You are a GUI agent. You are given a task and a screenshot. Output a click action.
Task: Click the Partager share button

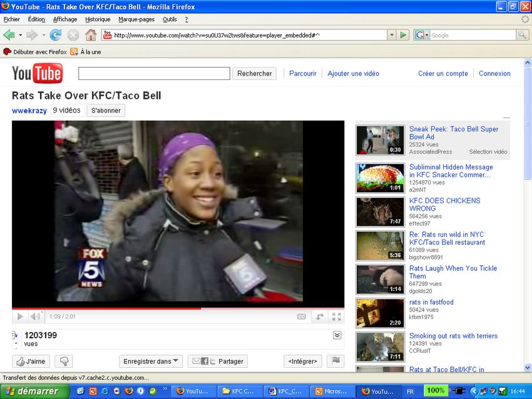click(217, 361)
